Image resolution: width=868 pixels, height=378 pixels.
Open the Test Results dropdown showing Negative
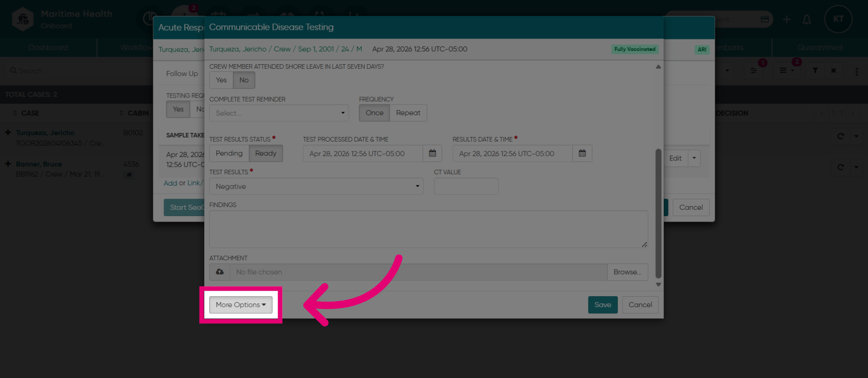point(316,186)
